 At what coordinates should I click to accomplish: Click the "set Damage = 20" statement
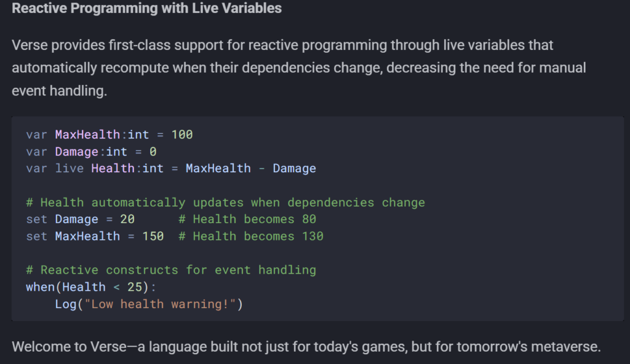pyautogui.click(x=80, y=219)
